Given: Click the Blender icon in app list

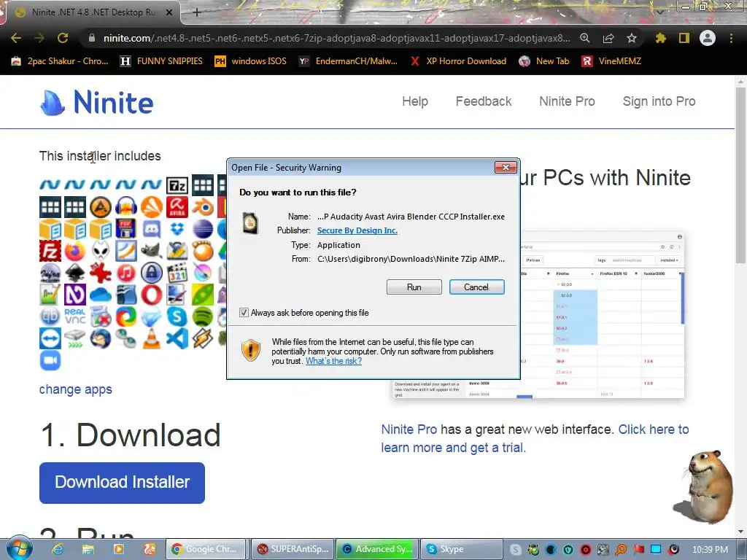Looking at the screenshot, I should tap(203, 207).
